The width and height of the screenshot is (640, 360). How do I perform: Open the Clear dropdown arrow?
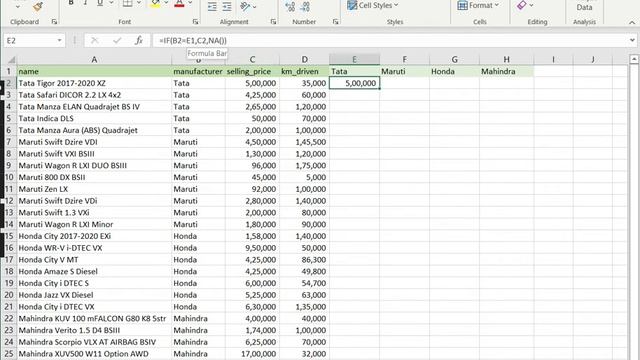[531, 5]
